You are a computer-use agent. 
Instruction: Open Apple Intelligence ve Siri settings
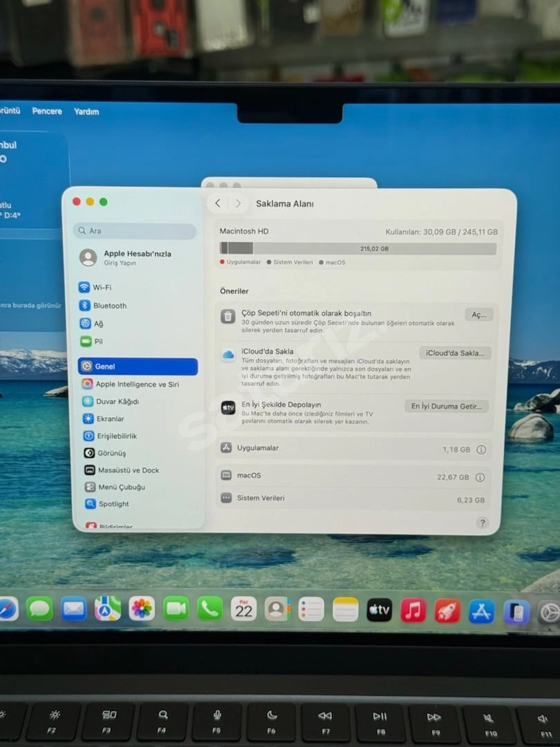click(131, 384)
